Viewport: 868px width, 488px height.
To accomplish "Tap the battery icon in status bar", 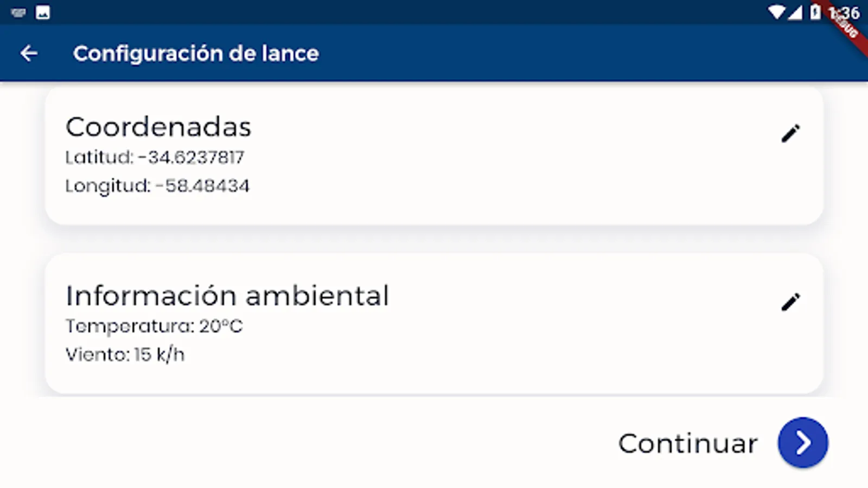I will pos(815,12).
